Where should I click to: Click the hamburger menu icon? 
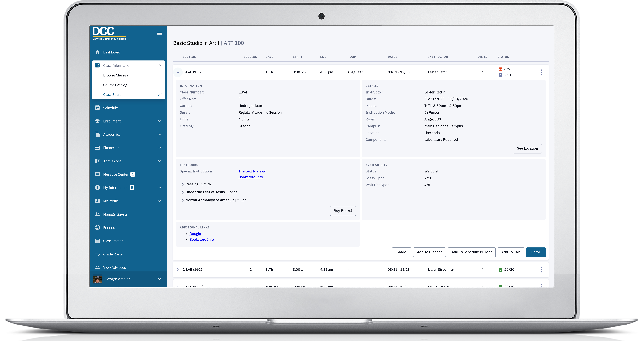coord(159,33)
